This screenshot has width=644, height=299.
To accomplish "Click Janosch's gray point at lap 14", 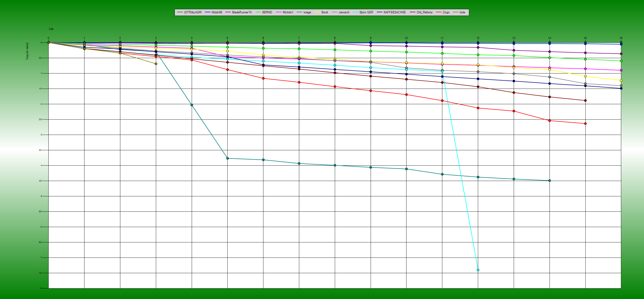I will [550, 77].
